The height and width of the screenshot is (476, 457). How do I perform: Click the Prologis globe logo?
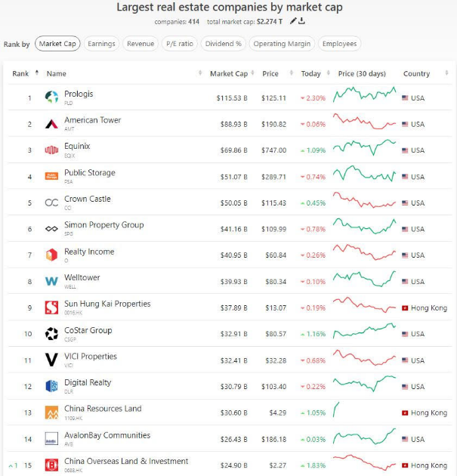point(51,97)
